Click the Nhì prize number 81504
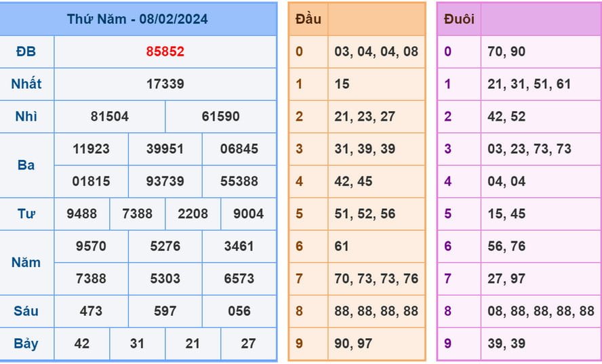The height and width of the screenshot is (364, 602). [110, 117]
